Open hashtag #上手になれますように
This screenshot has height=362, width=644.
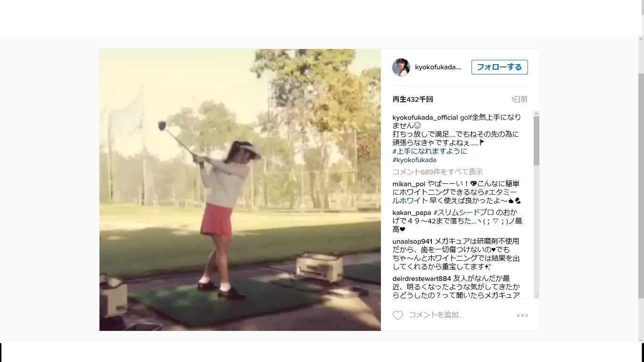tap(430, 151)
